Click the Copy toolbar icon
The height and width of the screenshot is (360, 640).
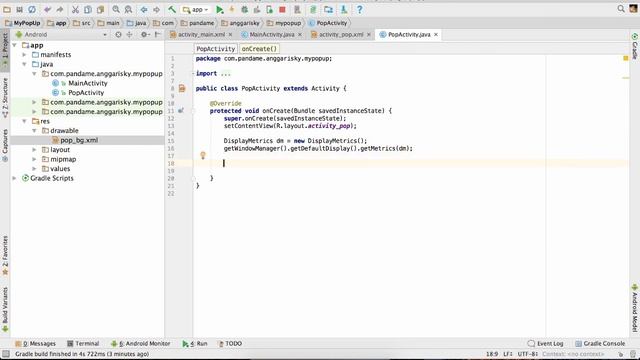(x=88, y=9)
